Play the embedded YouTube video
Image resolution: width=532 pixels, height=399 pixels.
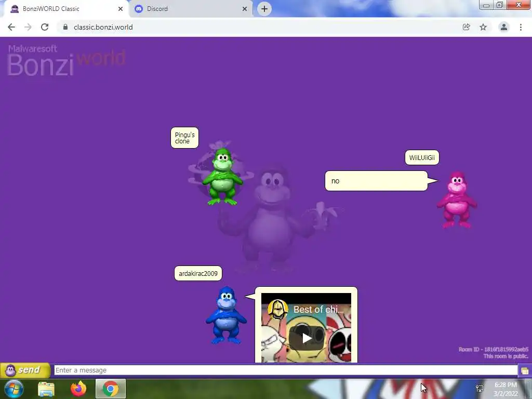307,338
